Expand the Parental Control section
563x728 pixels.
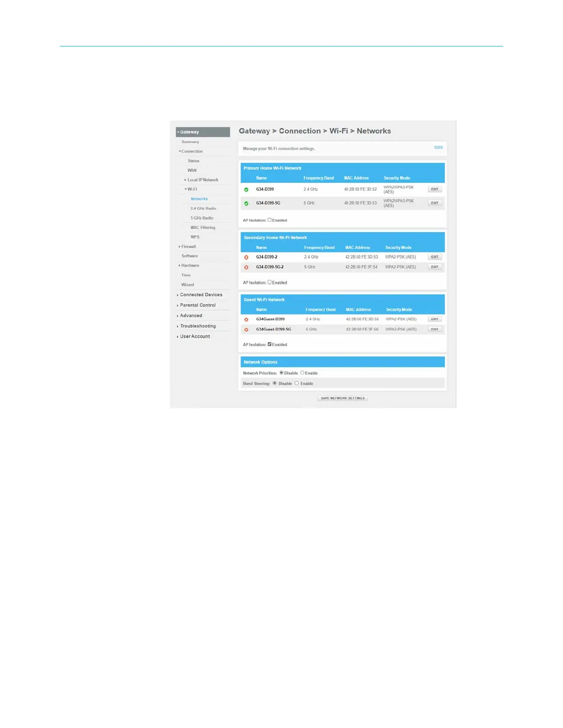pyautogui.click(x=196, y=305)
